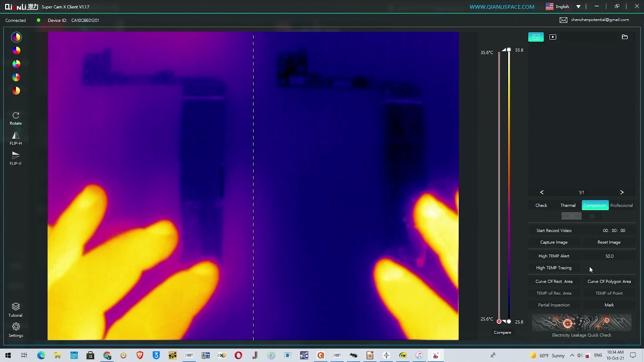Select the third color palette icon
Screen dimensions: 644x362
point(16,64)
